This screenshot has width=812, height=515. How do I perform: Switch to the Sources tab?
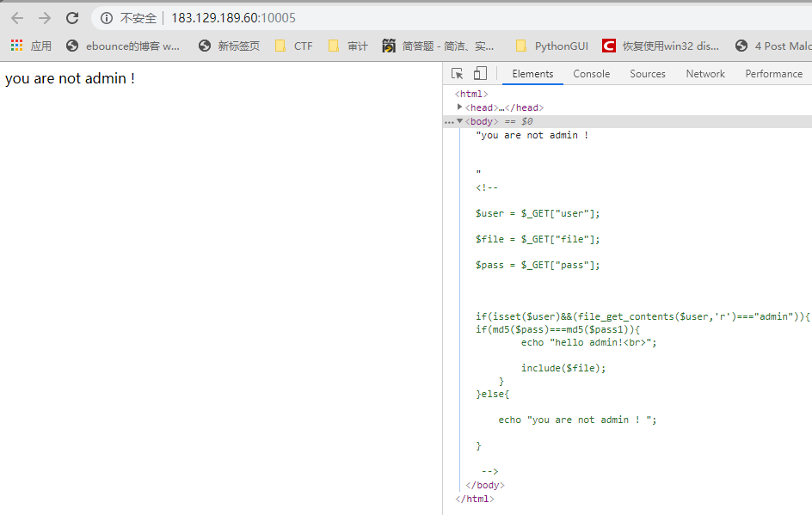pyautogui.click(x=647, y=74)
